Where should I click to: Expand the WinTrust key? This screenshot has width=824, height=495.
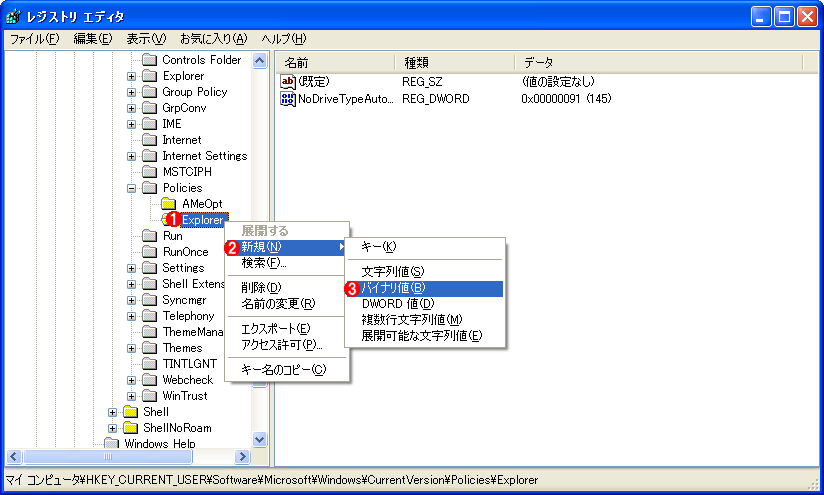131,396
